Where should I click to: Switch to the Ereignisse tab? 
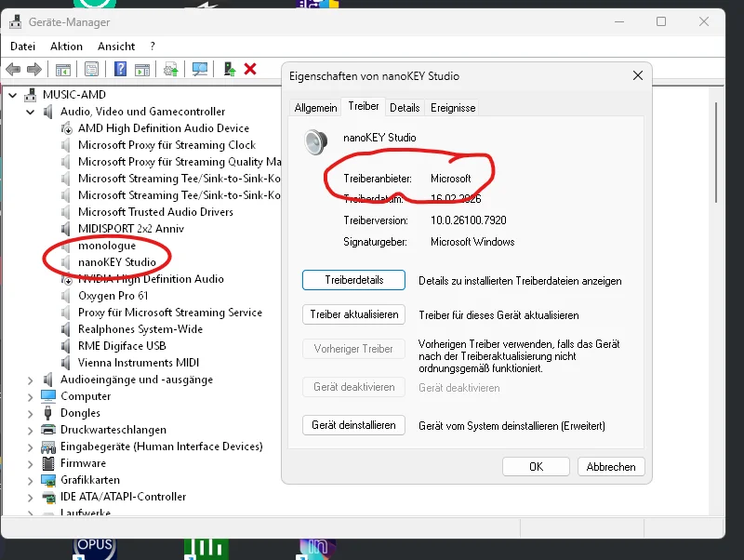[453, 108]
